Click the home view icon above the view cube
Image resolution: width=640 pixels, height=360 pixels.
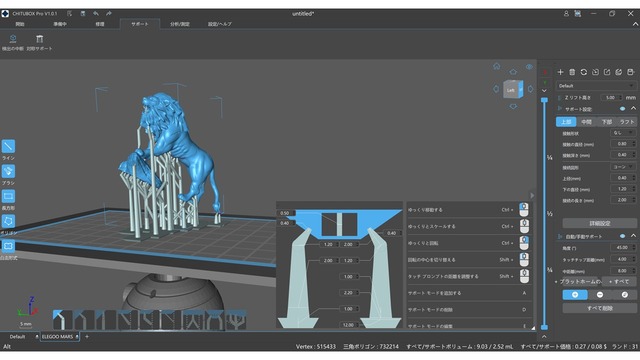[x=496, y=66]
